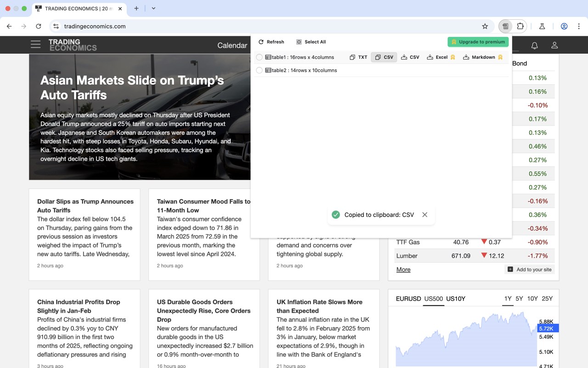This screenshot has width=588, height=368.
Task: Click Select All in the extension popup
Action: [311, 42]
